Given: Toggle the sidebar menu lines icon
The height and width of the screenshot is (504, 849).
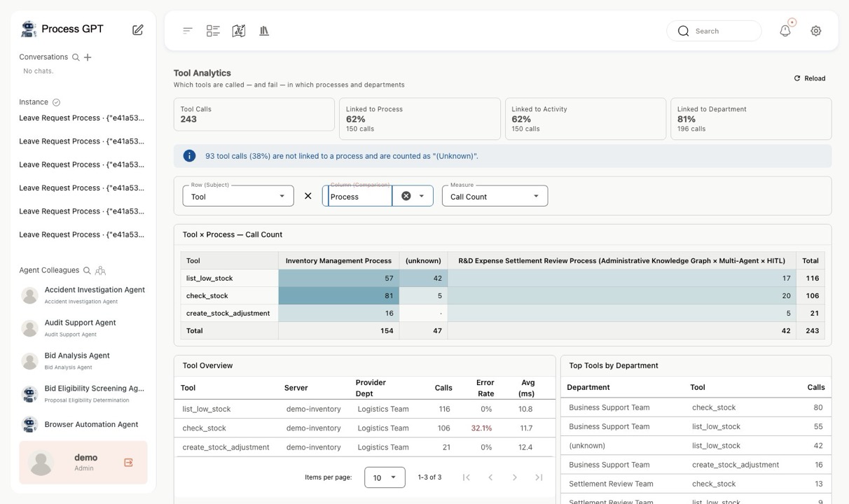Looking at the screenshot, I should tap(188, 31).
